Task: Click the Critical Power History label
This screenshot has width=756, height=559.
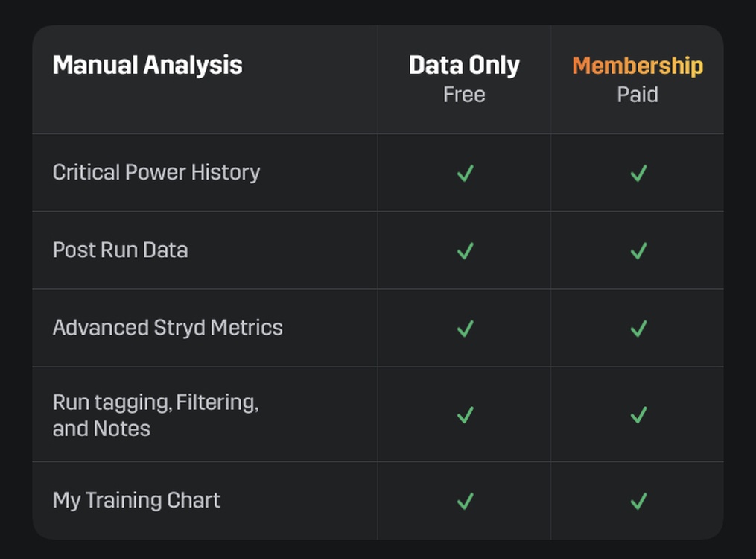Action: click(x=156, y=173)
